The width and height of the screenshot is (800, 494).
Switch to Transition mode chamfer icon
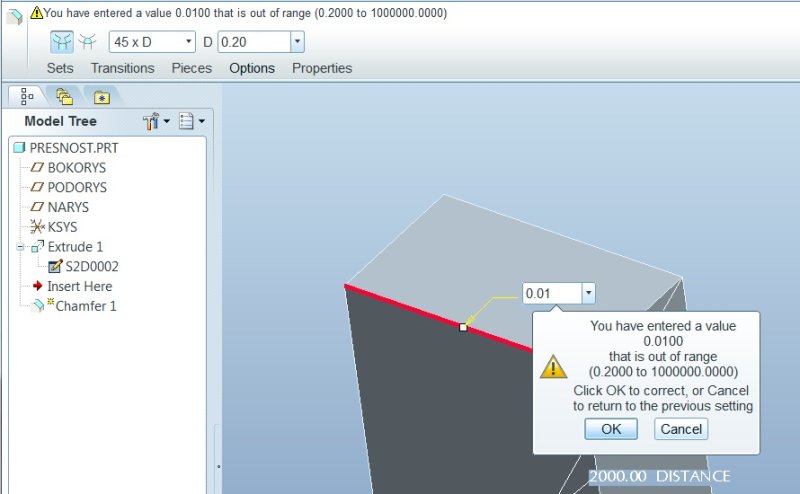point(87,42)
